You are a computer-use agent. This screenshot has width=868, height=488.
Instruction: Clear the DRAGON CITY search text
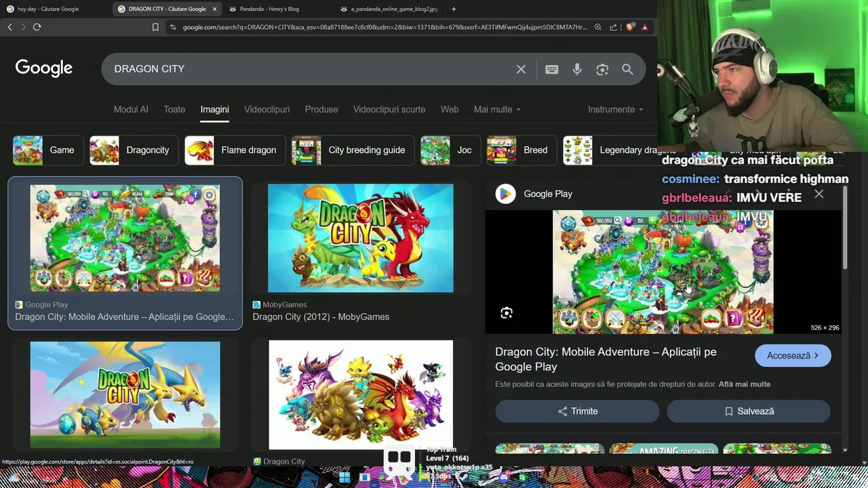pos(521,69)
